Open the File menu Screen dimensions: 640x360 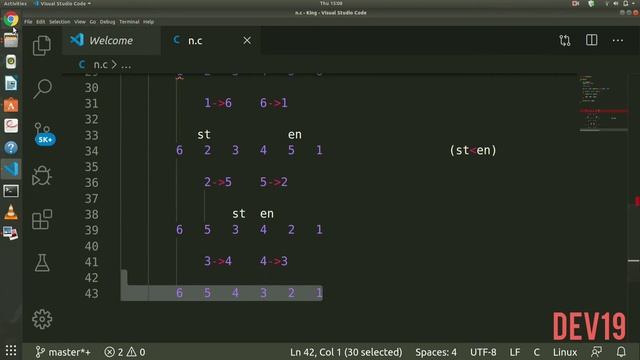(28, 22)
